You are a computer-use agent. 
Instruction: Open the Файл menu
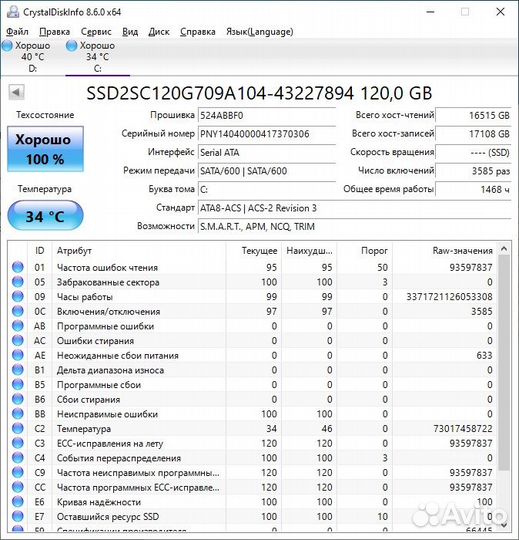click(x=17, y=32)
